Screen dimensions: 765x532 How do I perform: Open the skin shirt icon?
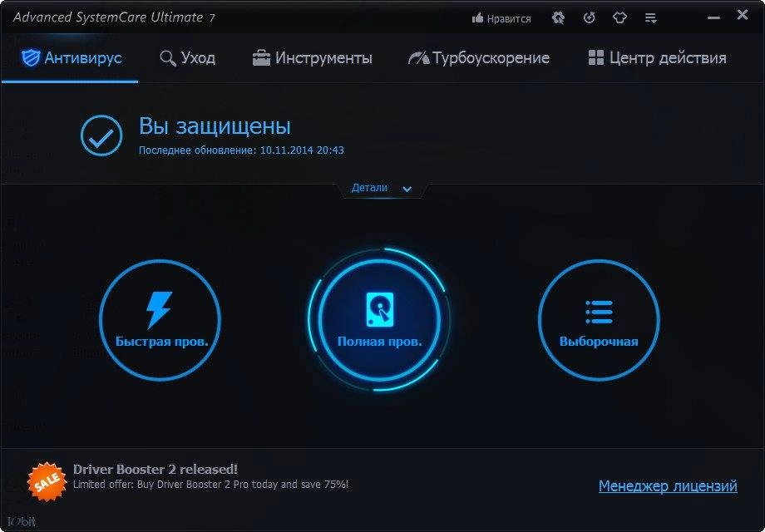pyautogui.click(x=619, y=18)
